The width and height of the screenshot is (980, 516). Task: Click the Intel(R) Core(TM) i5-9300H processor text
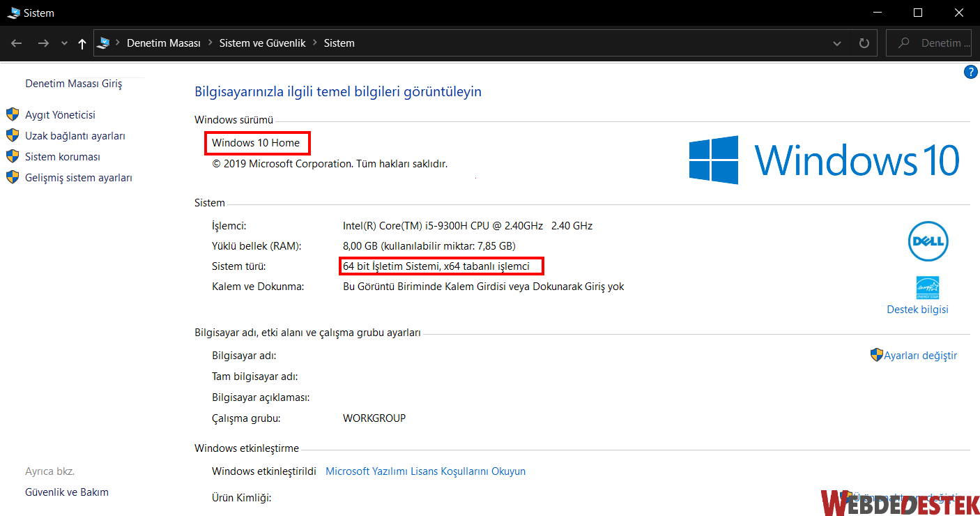click(468, 226)
